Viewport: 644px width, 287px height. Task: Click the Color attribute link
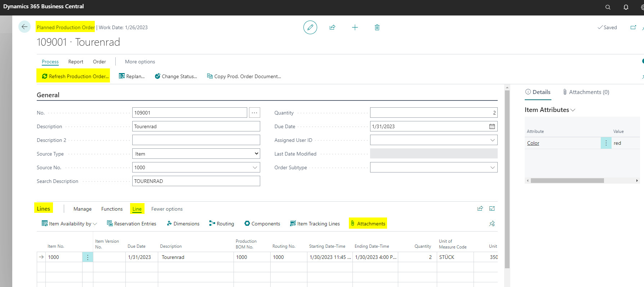pyautogui.click(x=533, y=143)
